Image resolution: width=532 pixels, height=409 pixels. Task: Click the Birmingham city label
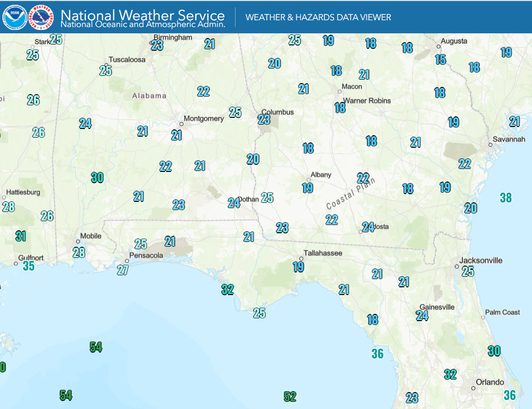pyautogui.click(x=173, y=37)
